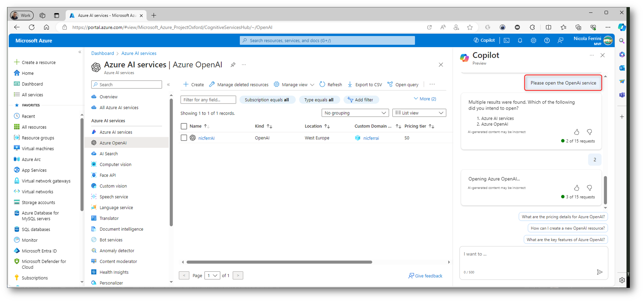The image size is (644, 302).
Task: Open Edge sidebar settings gear
Action: pyautogui.click(x=622, y=280)
